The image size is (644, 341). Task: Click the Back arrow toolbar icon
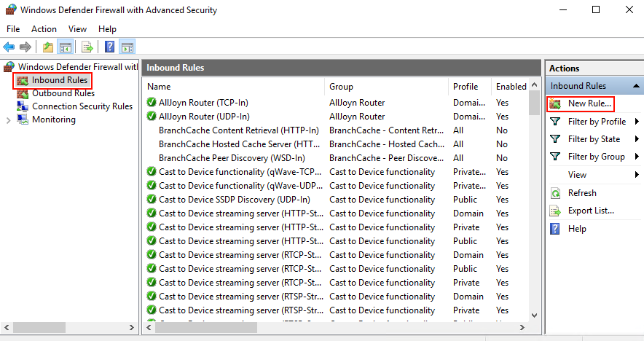tap(9, 47)
